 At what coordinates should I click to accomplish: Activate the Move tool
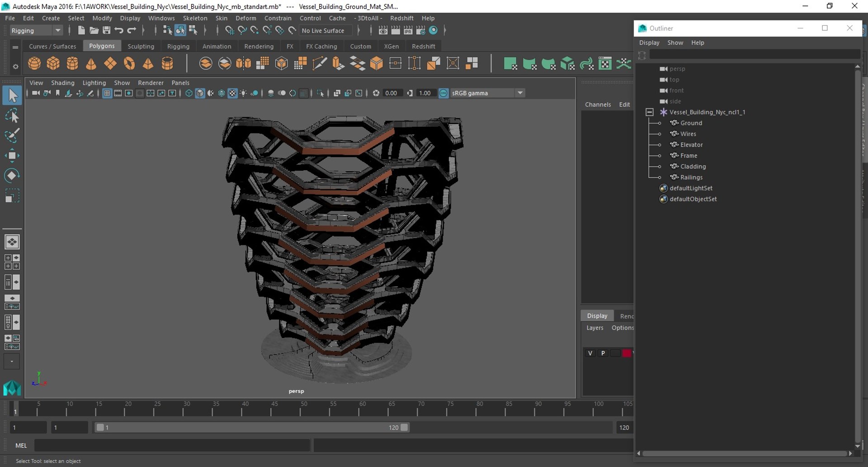(12, 155)
